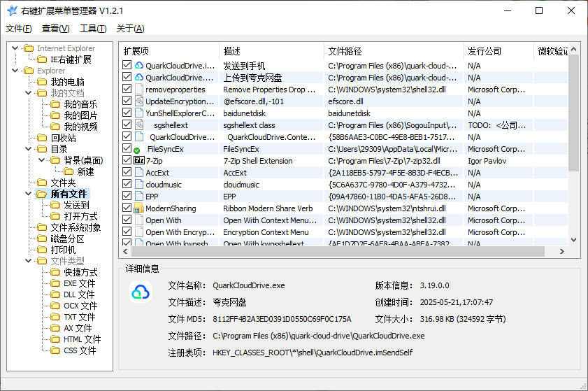
Task: Select the HTML 文件 tree item
Action: point(82,339)
